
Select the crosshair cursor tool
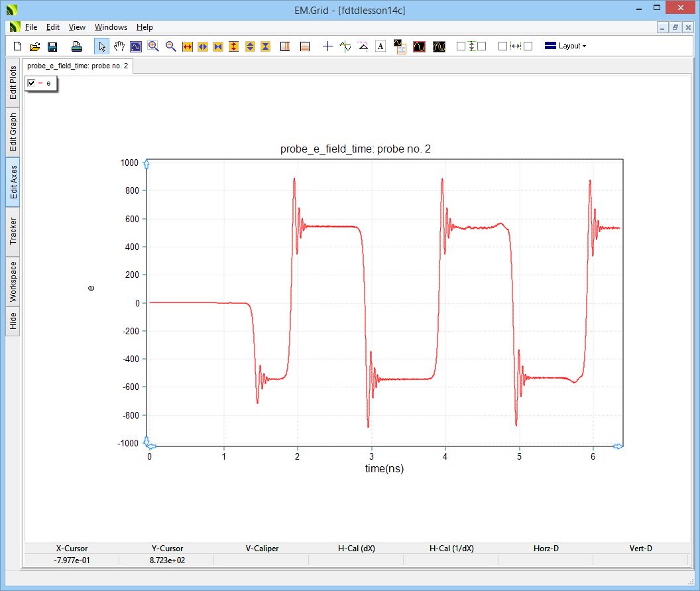click(x=327, y=46)
